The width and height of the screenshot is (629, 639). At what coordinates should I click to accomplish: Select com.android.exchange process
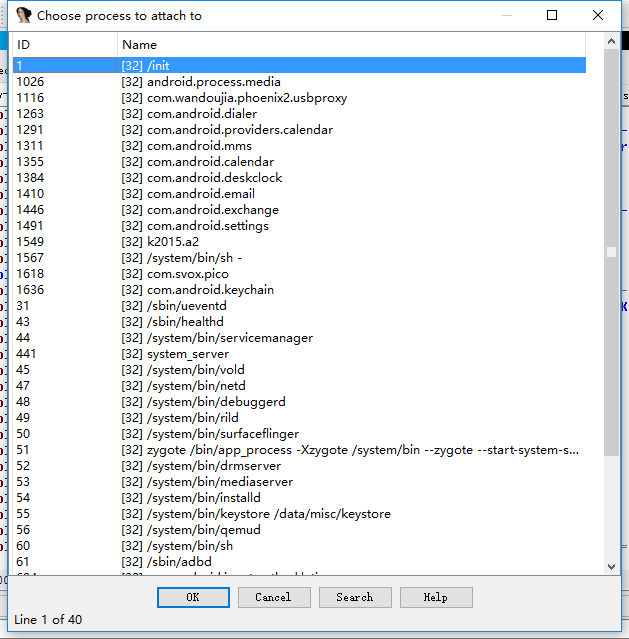pyautogui.click(x=300, y=209)
